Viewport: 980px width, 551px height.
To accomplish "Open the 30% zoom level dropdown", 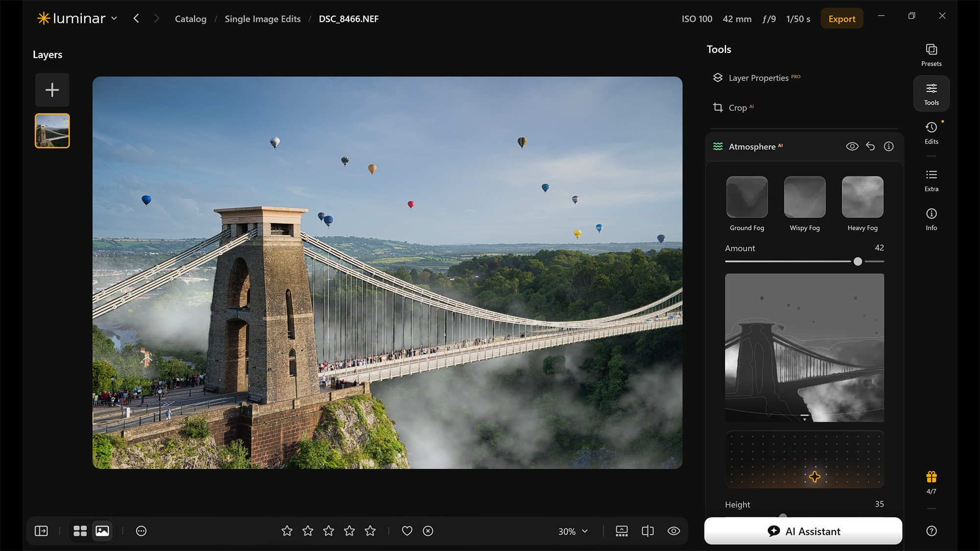I will coord(573,531).
